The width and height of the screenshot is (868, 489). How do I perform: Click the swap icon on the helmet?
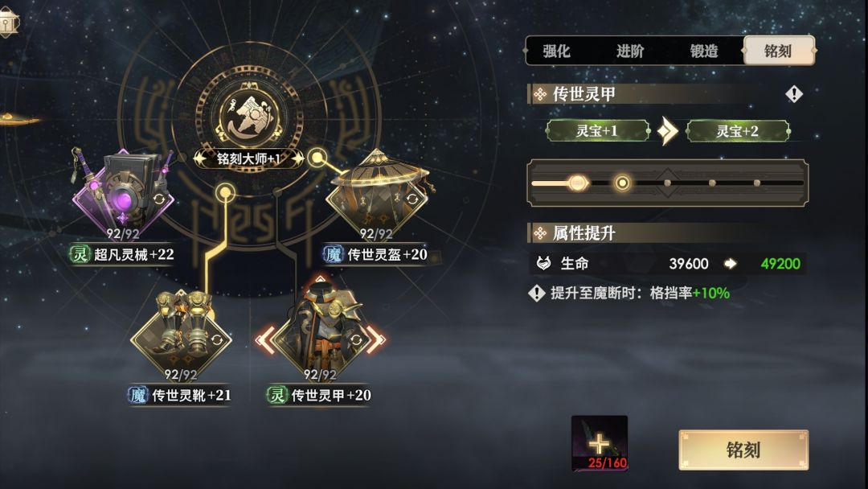tap(411, 199)
